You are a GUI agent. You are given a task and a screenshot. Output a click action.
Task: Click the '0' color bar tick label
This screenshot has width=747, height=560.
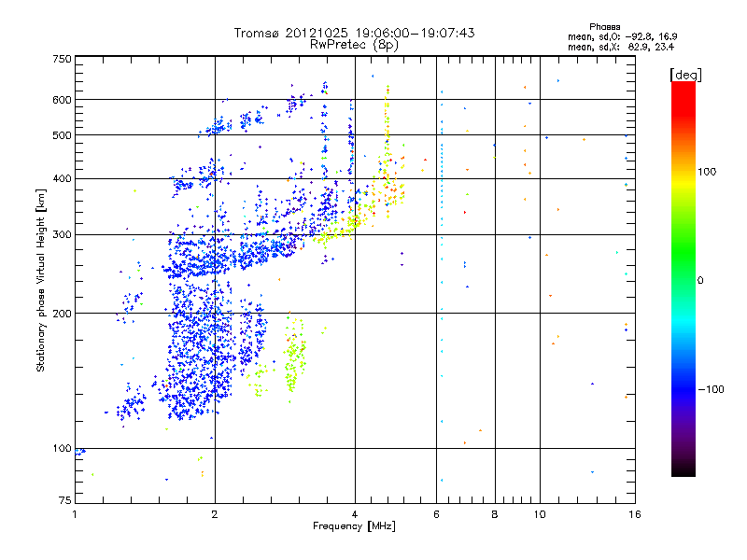tap(700, 281)
